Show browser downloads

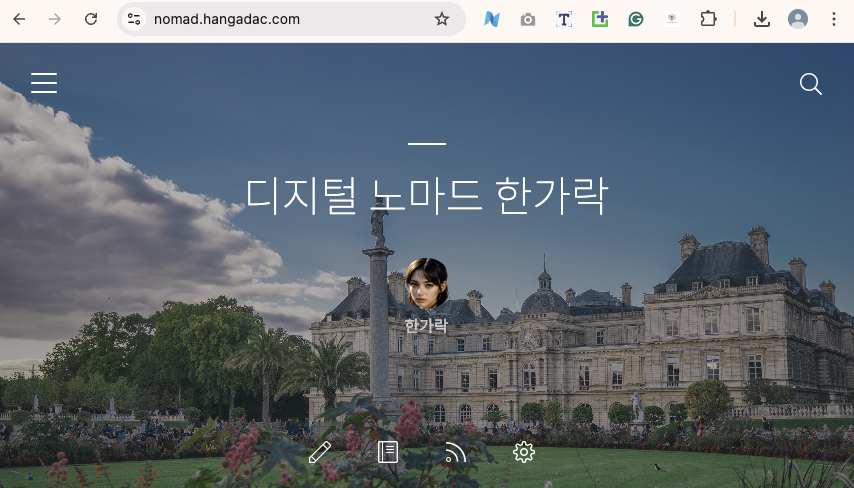(761, 19)
